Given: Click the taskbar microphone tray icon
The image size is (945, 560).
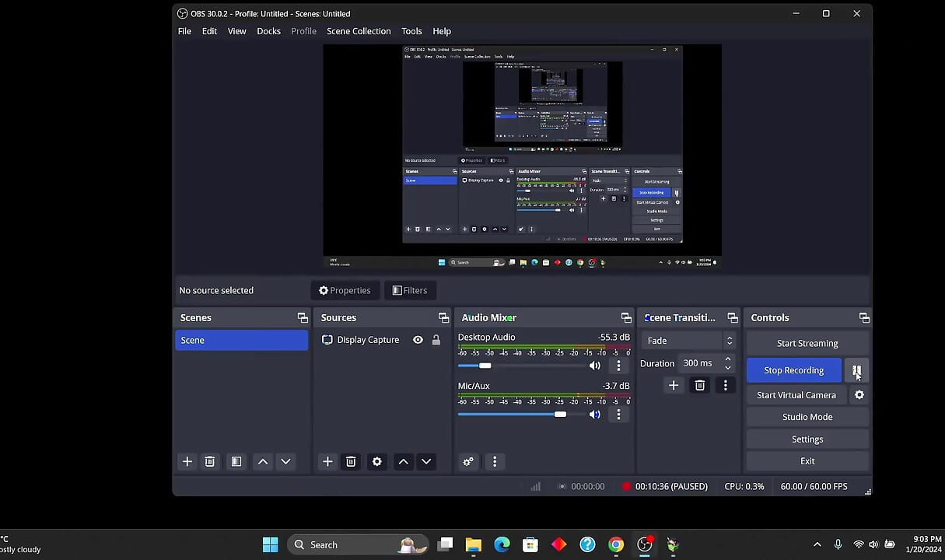Looking at the screenshot, I should point(838,544).
